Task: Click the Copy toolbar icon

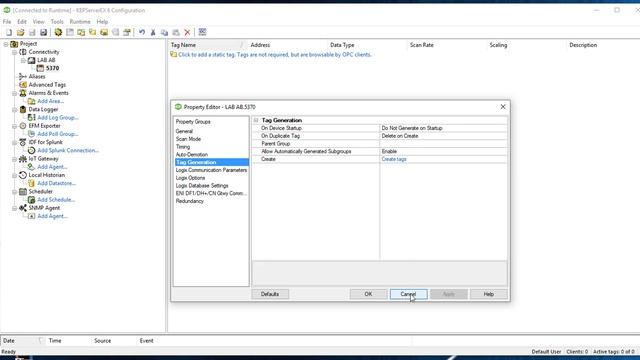Action: (x=164, y=32)
